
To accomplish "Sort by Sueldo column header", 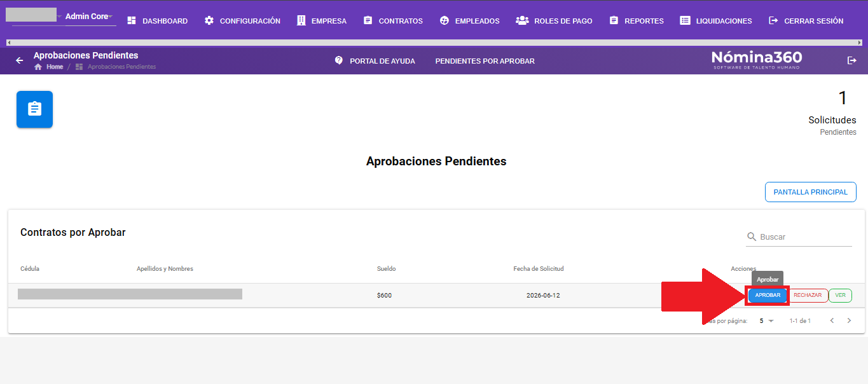I will coord(386,269).
